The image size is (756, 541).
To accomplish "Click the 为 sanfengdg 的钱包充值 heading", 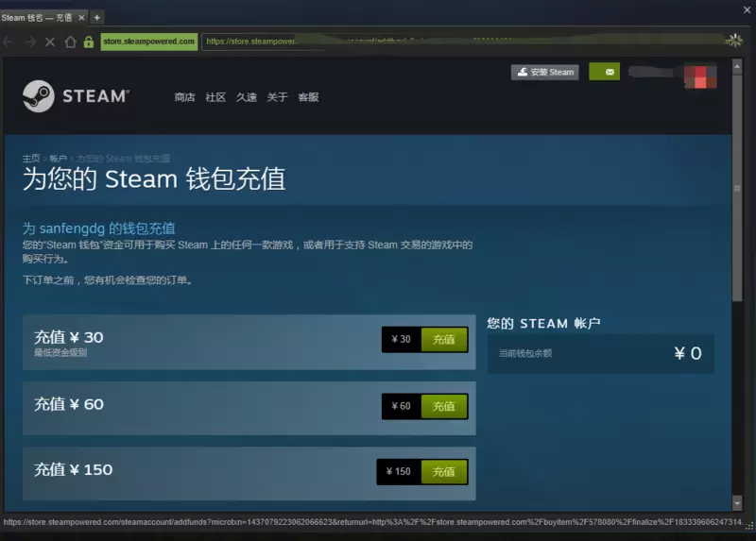I will tap(99, 228).
